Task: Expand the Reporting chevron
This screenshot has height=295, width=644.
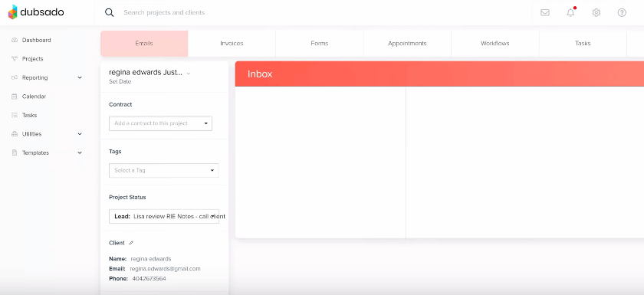Action: click(x=80, y=77)
